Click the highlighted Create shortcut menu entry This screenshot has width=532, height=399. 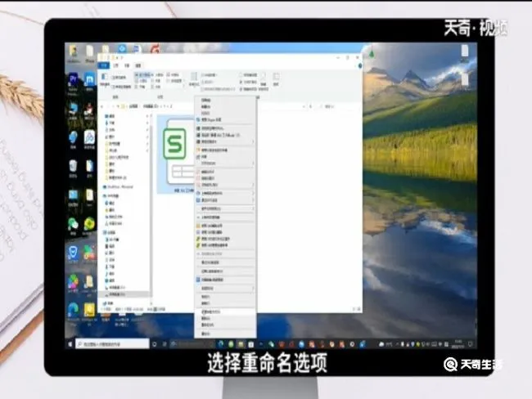tap(225, 312)
